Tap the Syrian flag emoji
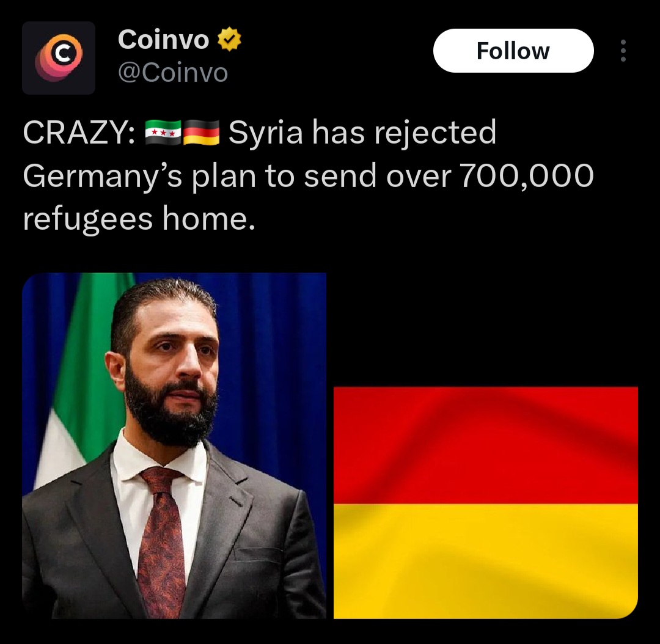 (163, 132)
